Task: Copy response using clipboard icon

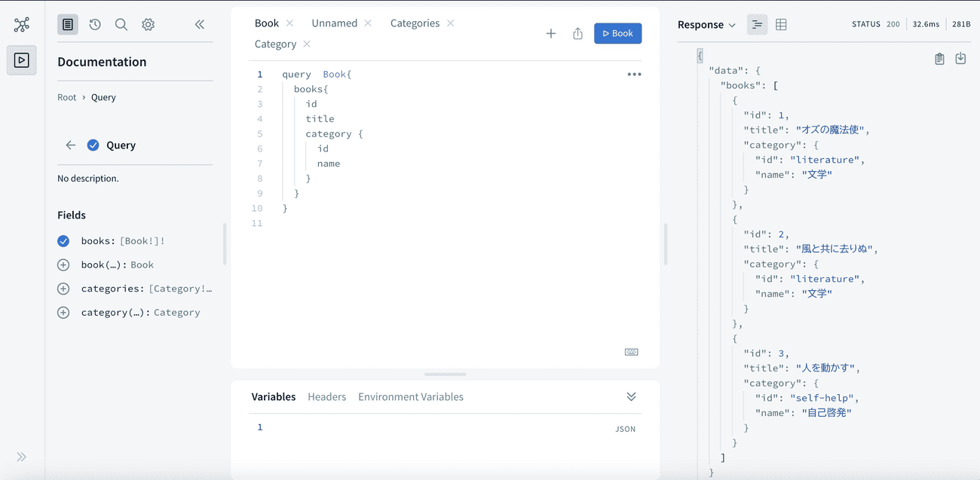Action: 939,59
